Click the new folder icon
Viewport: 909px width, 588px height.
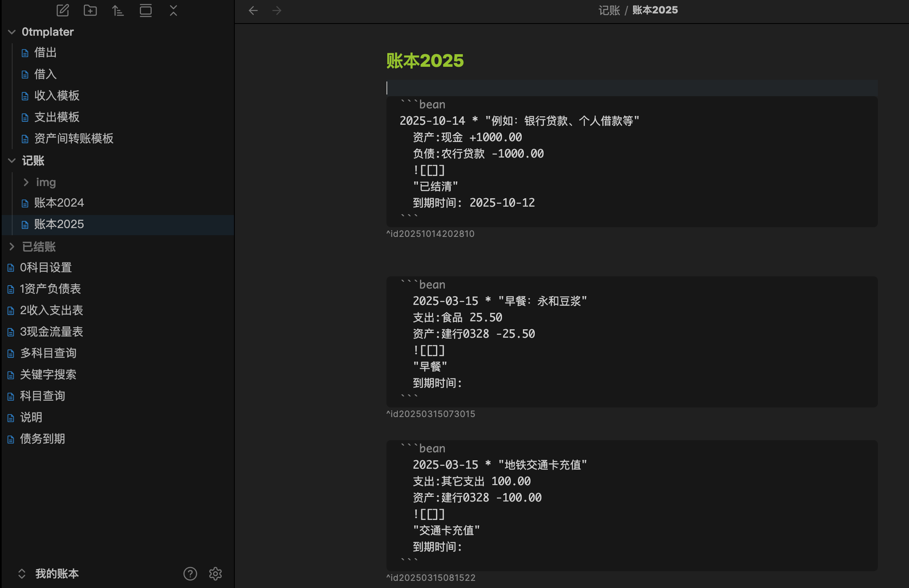tap(90, 10)
